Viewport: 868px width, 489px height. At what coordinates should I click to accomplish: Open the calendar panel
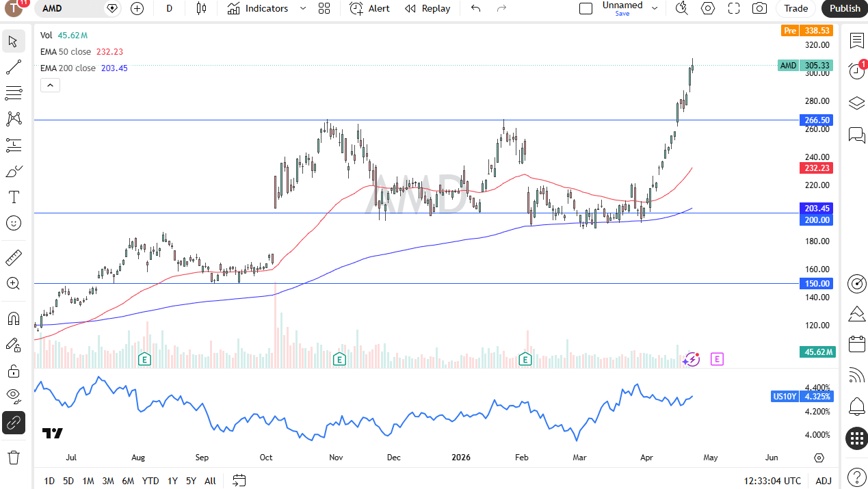coord(856,343)
